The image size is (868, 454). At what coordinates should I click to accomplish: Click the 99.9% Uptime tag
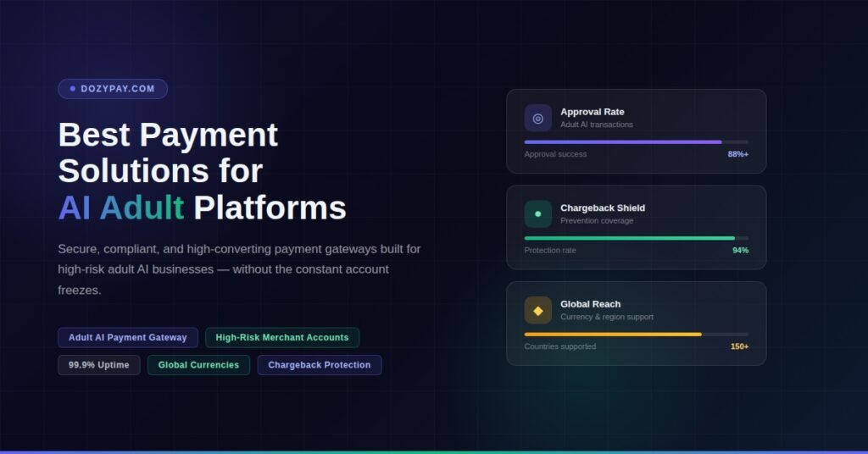(x=99, y=365)
